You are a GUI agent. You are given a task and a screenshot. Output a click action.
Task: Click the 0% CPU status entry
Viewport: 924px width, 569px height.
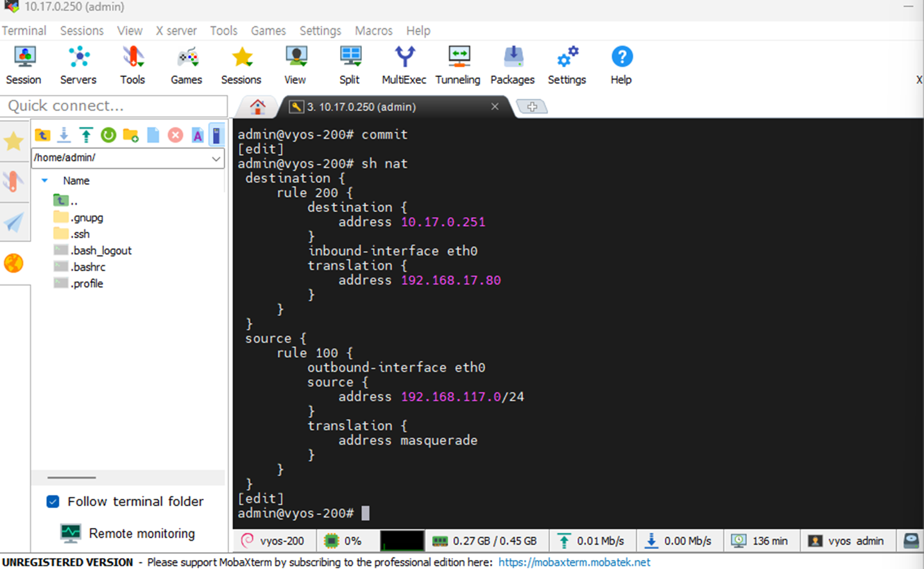(x=343, y=541)
